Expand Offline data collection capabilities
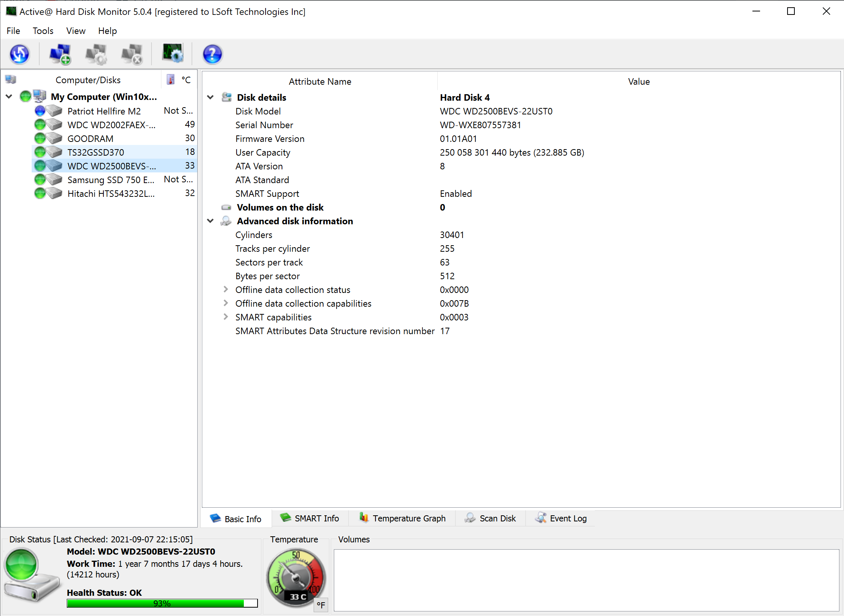 (226, 303)
